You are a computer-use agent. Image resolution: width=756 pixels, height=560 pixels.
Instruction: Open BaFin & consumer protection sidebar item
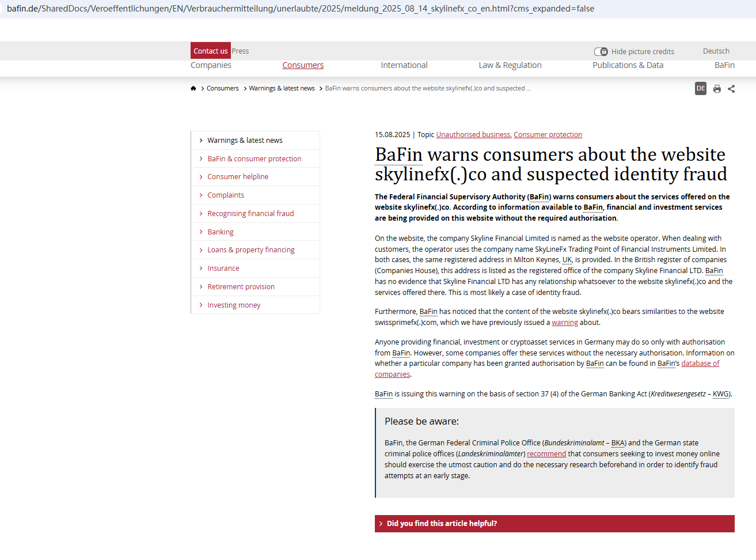pyautogui.click(x=255, y=158)
